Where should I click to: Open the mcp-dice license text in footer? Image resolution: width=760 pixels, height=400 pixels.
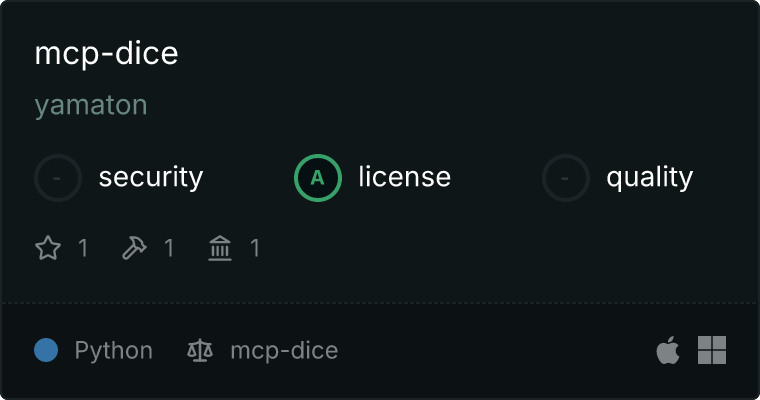284,351
